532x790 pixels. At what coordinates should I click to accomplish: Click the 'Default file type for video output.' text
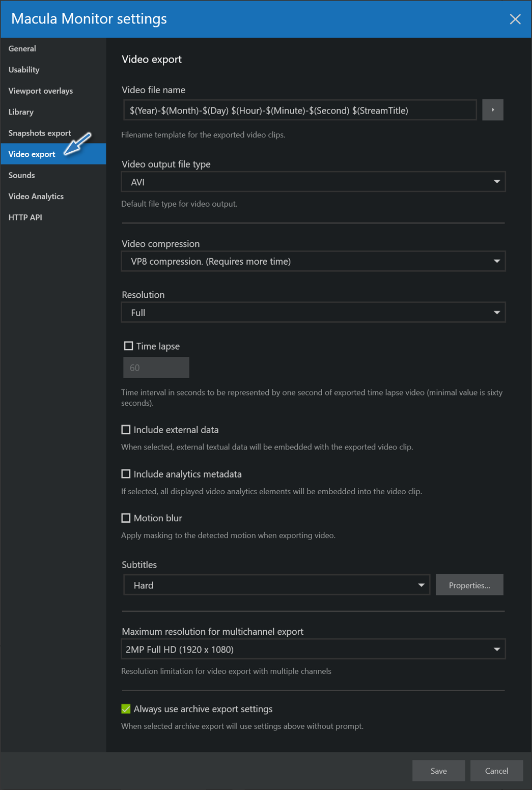click(x=179, y=204)
